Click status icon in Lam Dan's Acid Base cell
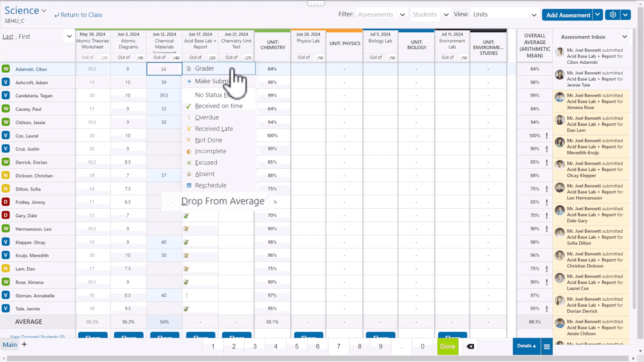644x362 pixels. tap(186, 269)
